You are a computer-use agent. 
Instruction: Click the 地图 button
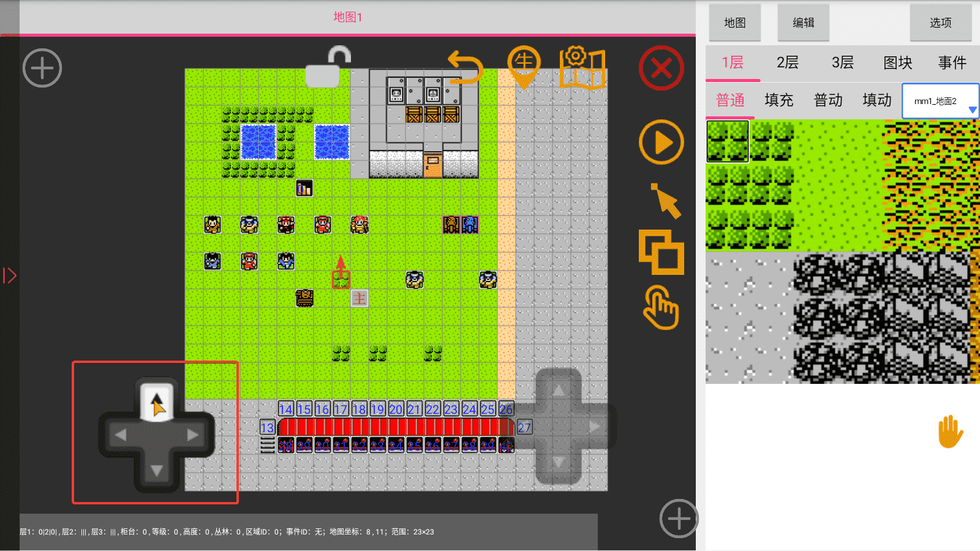(x=734, y=23)
